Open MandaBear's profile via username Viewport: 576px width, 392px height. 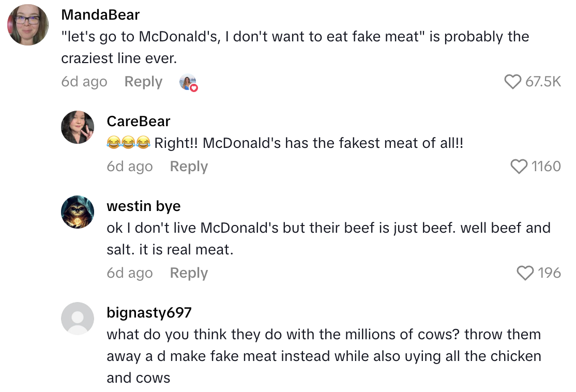point(100,14)
